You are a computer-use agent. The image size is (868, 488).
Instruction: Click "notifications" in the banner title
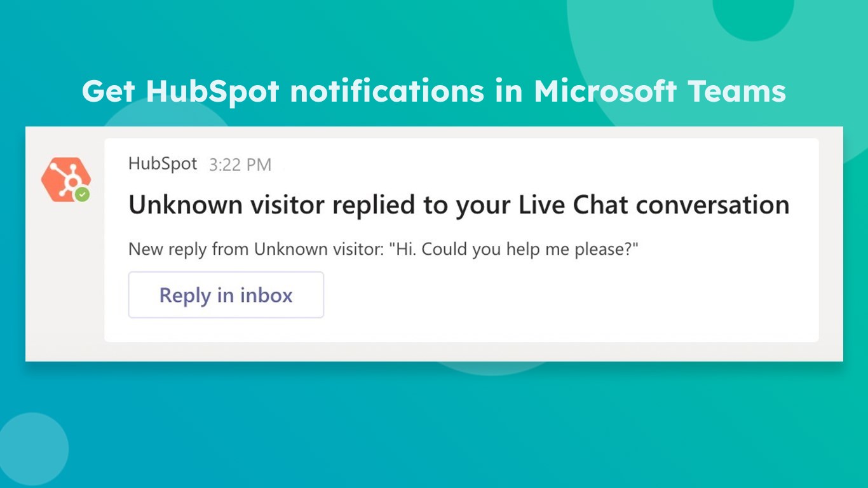coord(386,91)
